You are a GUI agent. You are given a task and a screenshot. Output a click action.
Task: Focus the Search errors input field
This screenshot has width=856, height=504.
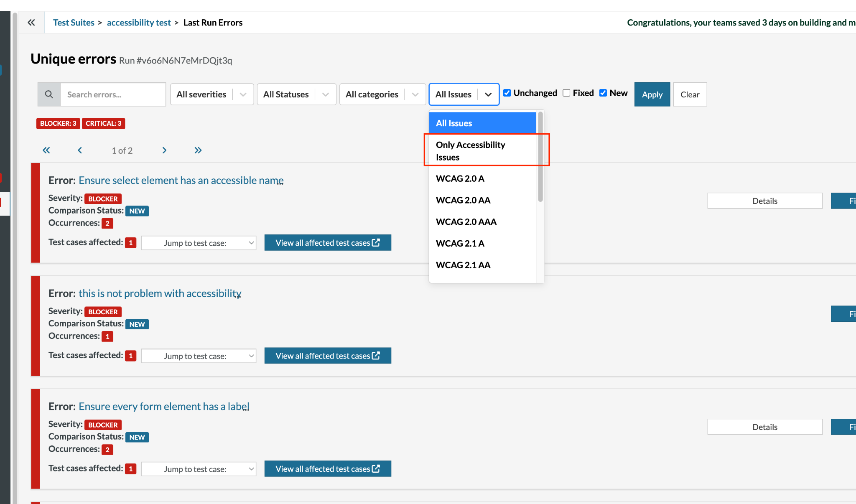tap(113, 94)
